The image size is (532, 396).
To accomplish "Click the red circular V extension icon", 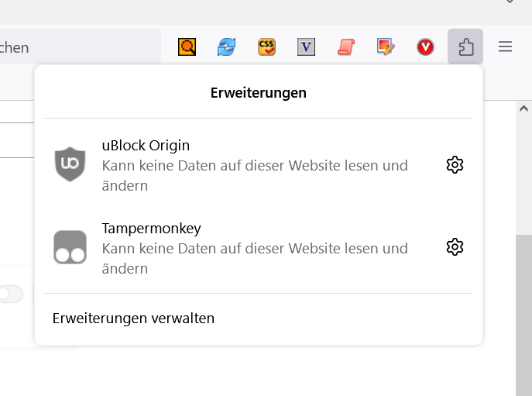I will (425, 47).
